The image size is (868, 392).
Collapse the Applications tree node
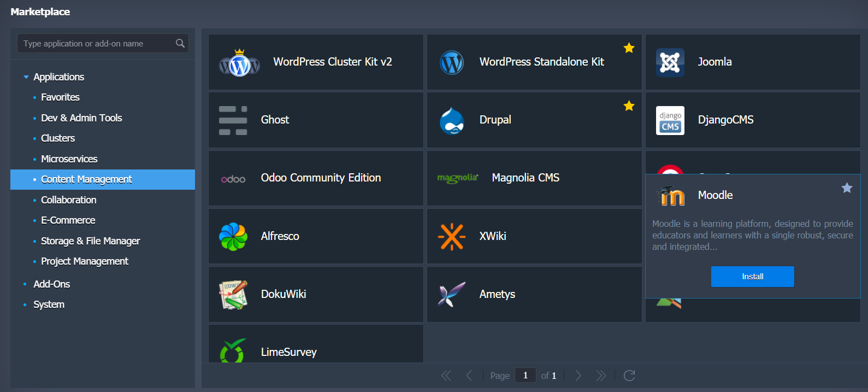click(26, 77)
